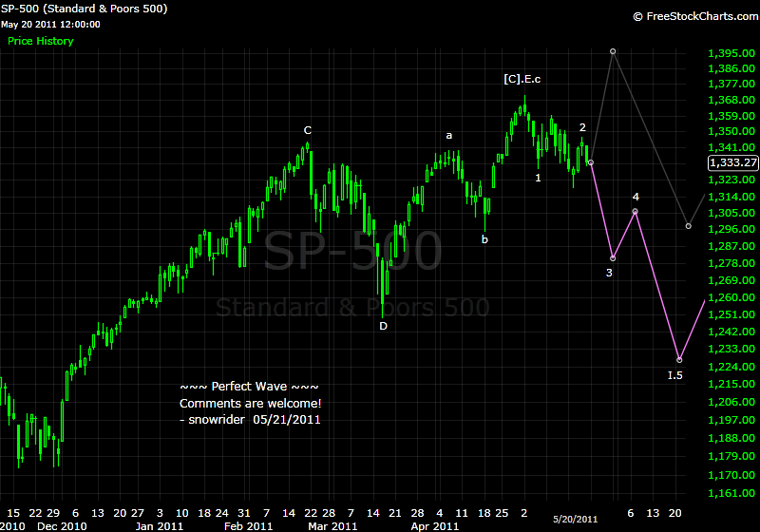This screenshot has width=760, height=532.
Task: Click the '1,278.00' price axis label
Action: pyautogui.click(x=731, y=263)
